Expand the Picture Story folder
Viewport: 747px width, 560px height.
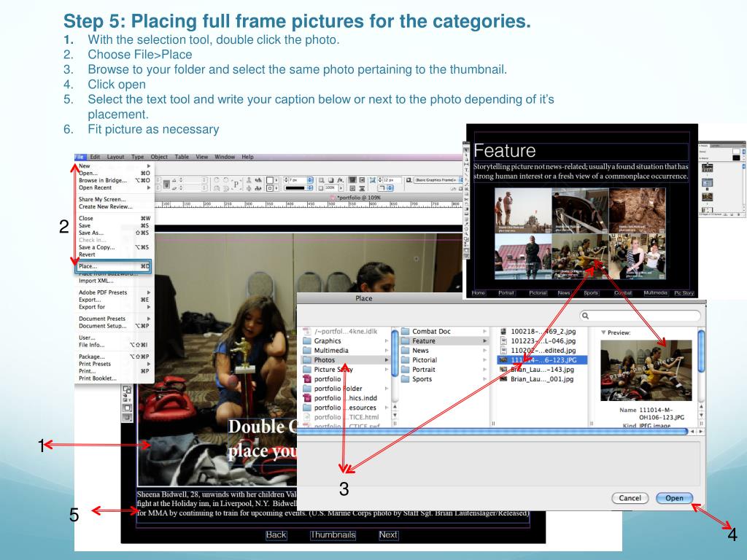(387, 370)
